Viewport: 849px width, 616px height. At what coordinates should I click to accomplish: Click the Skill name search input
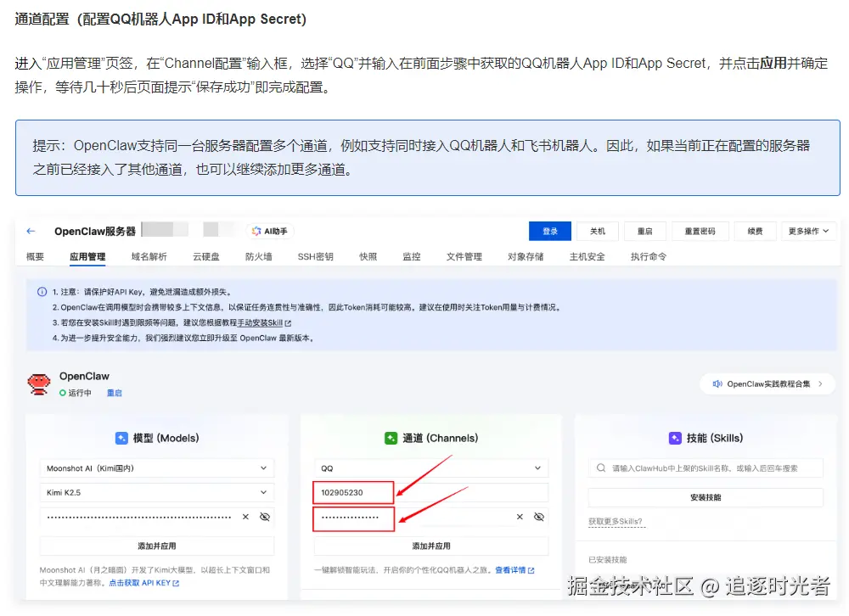click(706, 468)
